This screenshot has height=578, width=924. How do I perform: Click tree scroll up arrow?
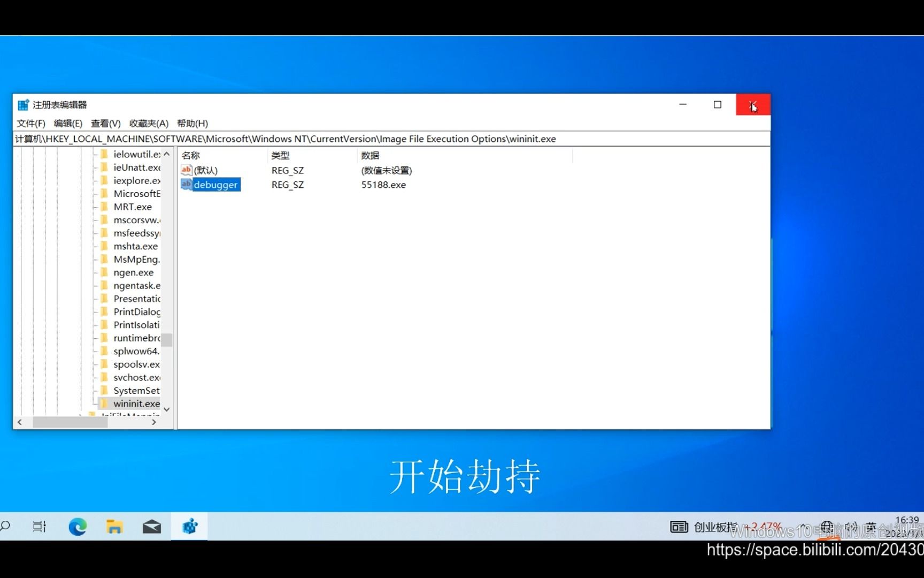[x=167, y=154]
